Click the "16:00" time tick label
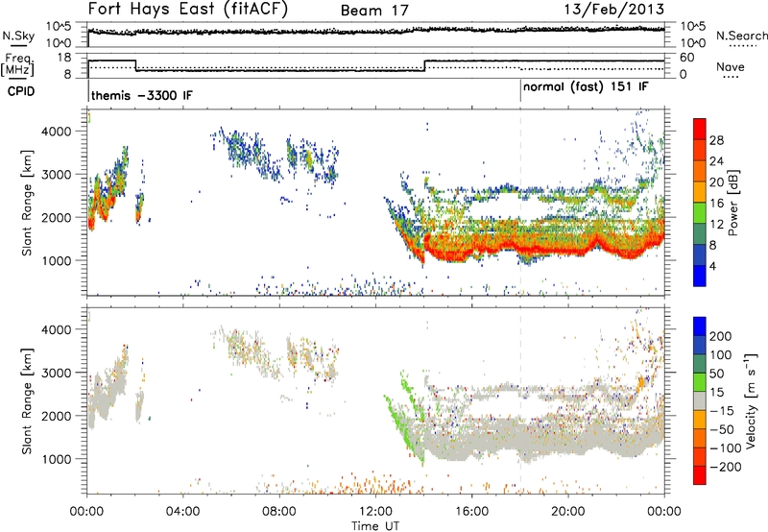 click(471, 512)
